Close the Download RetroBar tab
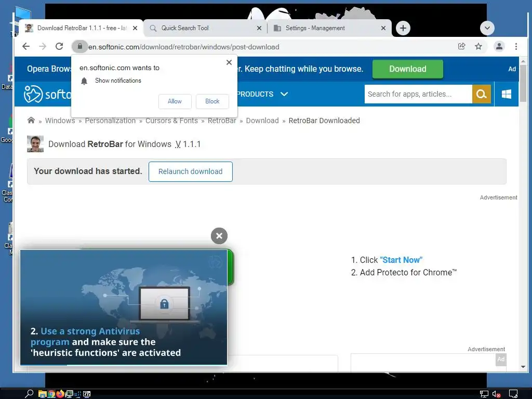The height and width of the screenshot is (399, 532). pos(135,28)
